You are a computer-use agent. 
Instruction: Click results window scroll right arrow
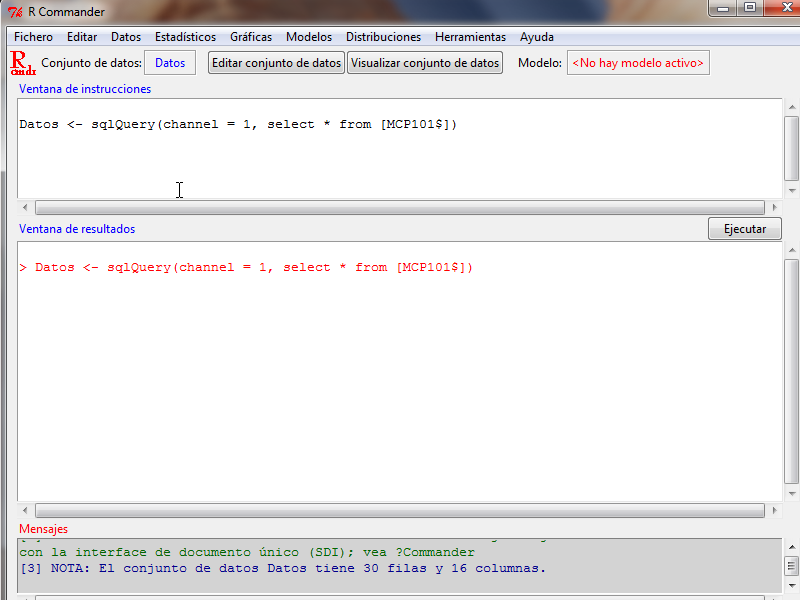click(774, 510)
